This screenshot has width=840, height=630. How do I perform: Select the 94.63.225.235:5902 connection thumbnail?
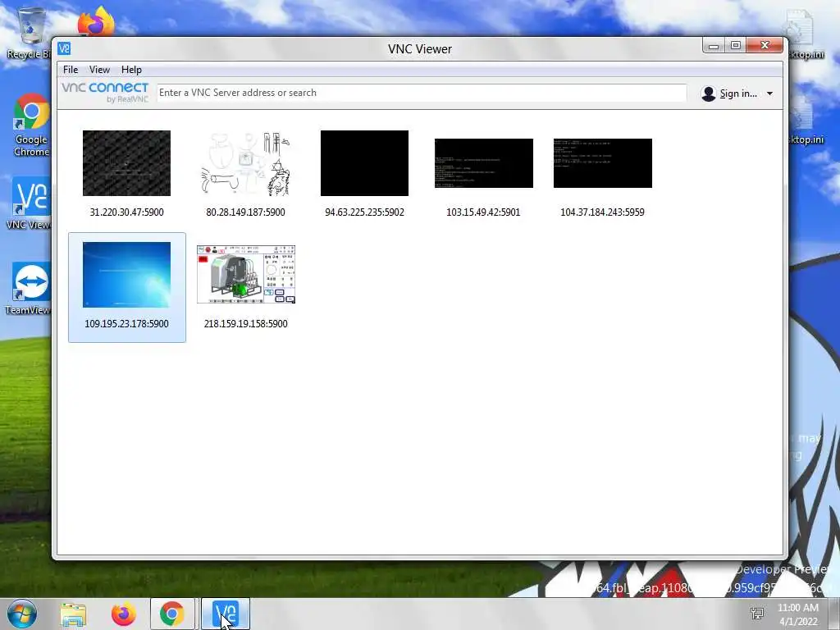364,163
